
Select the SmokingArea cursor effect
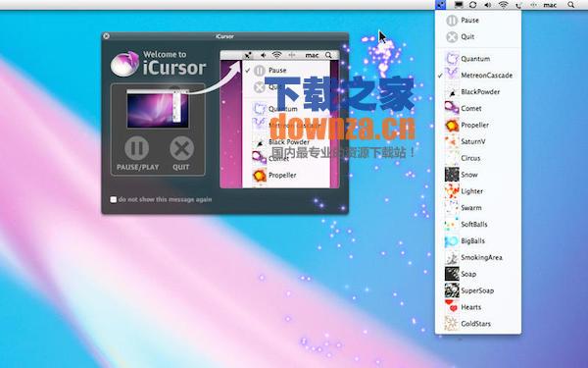click(478, 257)
